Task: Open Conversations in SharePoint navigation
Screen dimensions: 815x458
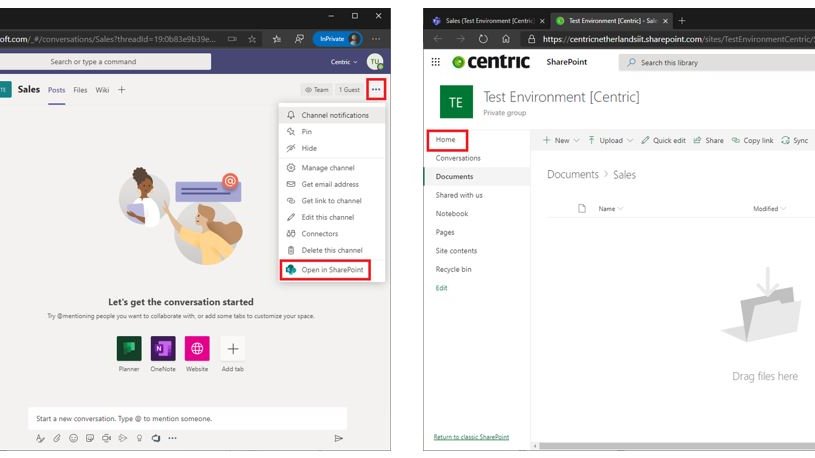Action: click(458, 158)
